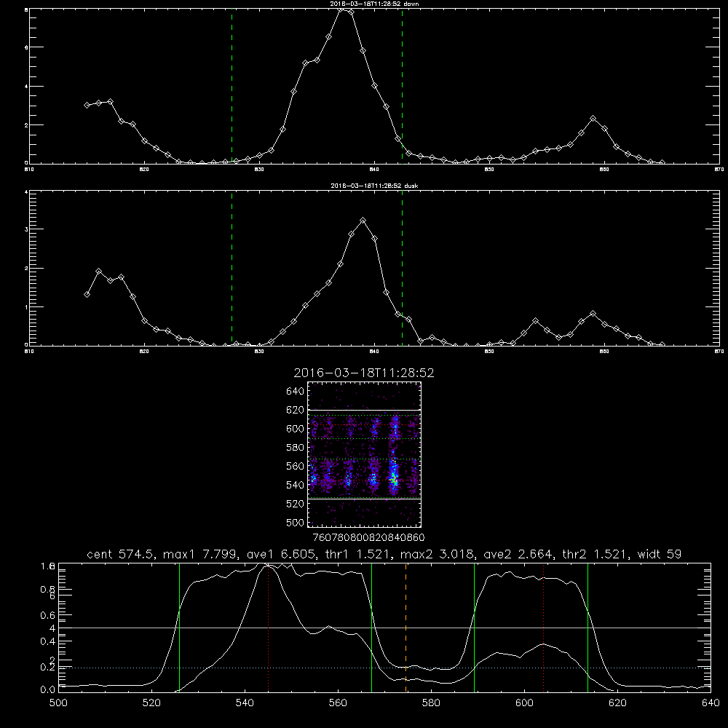Click the 860 x-axis label in dusk plot
The width and height of the screenshot is (728, 728).
(x=604, y=352)
